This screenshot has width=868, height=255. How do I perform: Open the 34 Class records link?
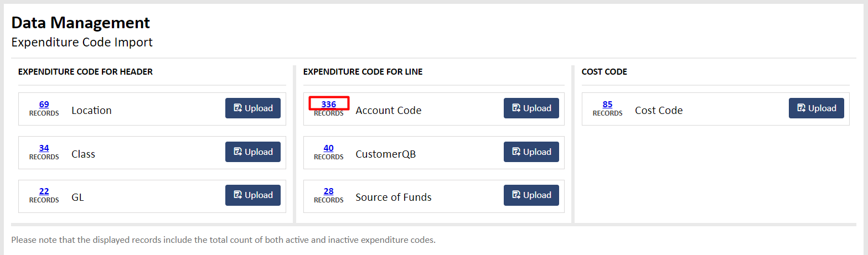(44, 148)
